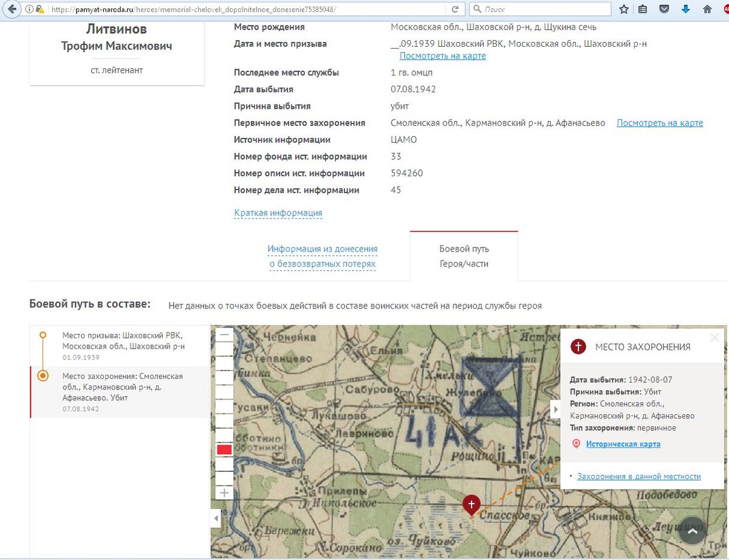The image size is (729, 560).
Task: Click the name Литвинов in hero card
Action: point(117,30)
